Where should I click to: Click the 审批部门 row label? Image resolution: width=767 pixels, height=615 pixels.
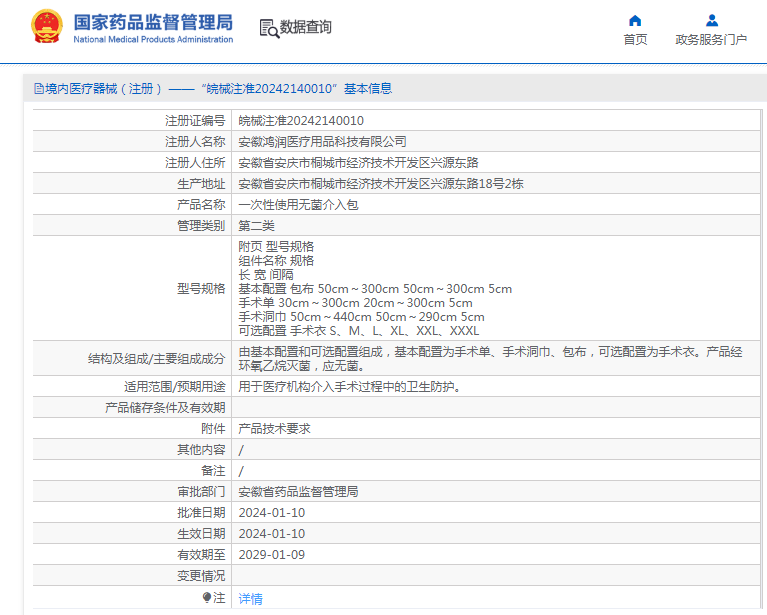coord(201,492)
